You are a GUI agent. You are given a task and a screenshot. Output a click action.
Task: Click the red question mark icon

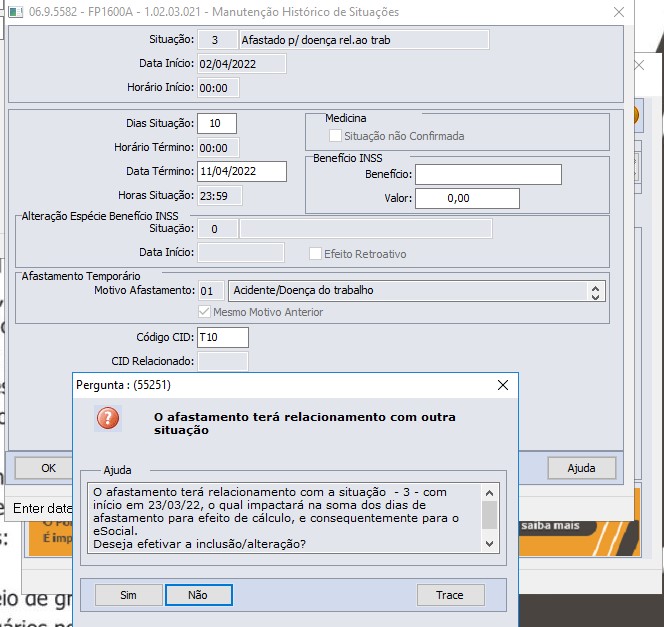[108, 418]
